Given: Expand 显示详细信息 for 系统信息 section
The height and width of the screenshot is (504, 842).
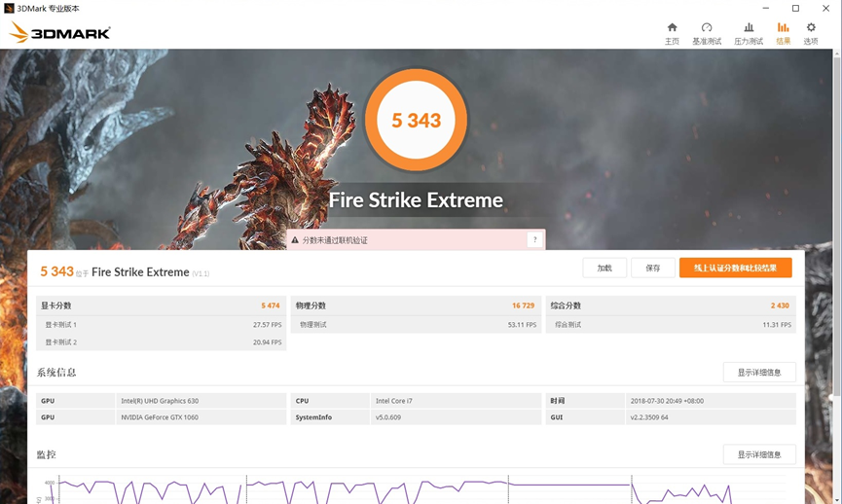Looking at the screenshot, I should [759, 373].
